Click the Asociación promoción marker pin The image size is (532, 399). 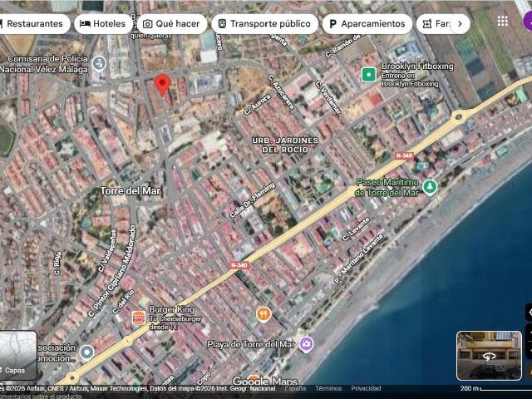[86, 352]
